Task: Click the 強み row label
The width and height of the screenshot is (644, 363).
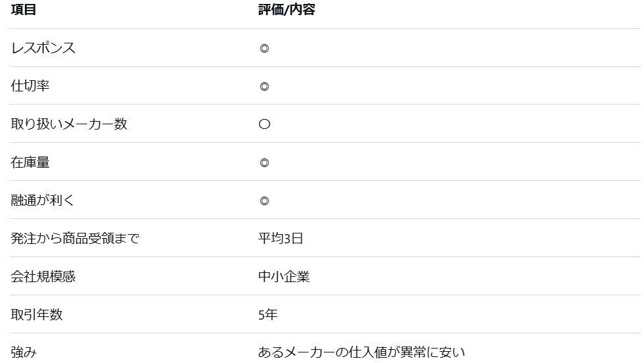Action: 24,352
